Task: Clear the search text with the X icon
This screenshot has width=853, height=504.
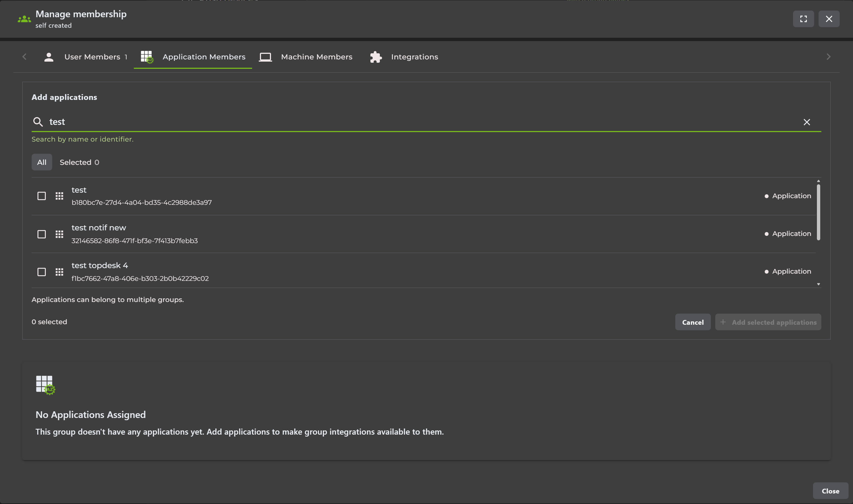Action: point(806,122)
